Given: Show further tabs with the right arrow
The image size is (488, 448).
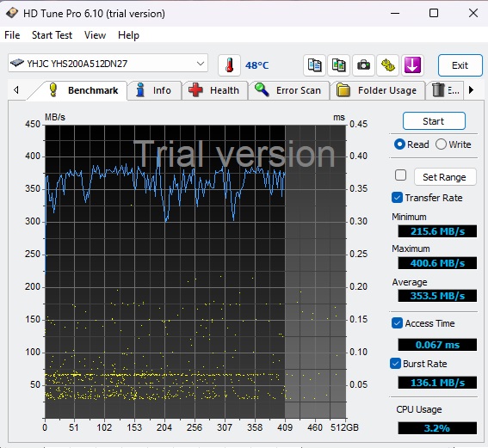Looking at the screenshot, I should pyautogui.click(x=471, y=90).
